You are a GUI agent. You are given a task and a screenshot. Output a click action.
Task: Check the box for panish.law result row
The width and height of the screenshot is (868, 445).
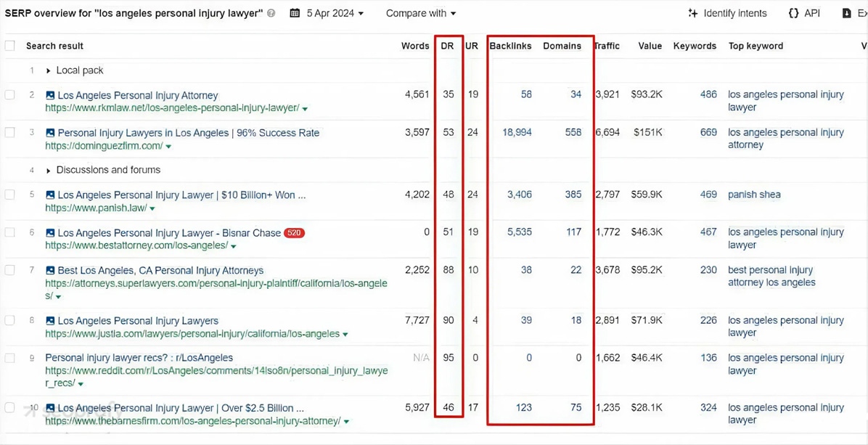[10, 195]
